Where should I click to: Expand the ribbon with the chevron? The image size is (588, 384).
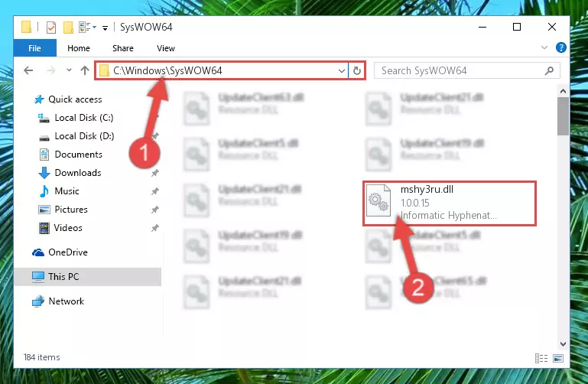(544, 47)
